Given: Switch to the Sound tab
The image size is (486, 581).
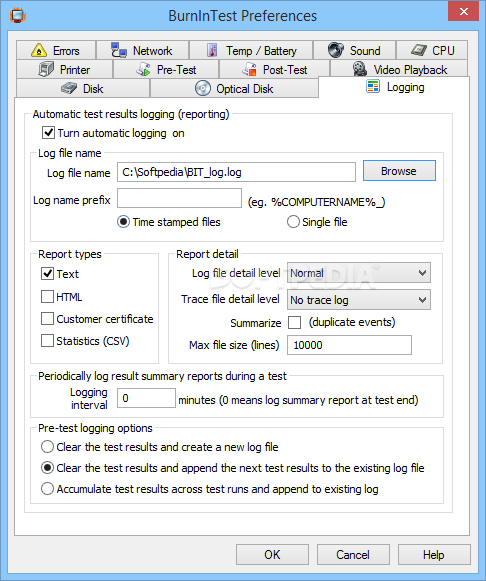Looking at the screenshot, I should (354, 50).
